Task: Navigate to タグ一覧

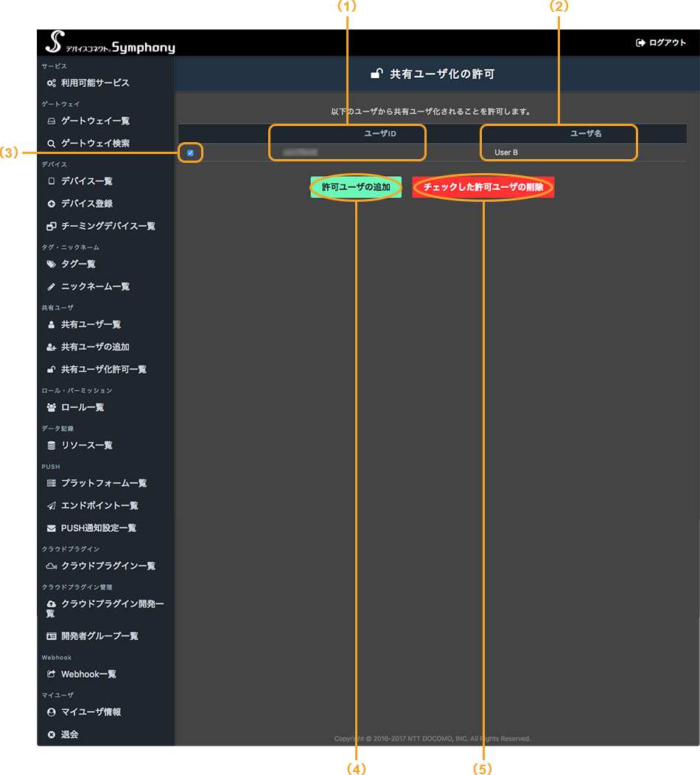Action: coord(78,264)
